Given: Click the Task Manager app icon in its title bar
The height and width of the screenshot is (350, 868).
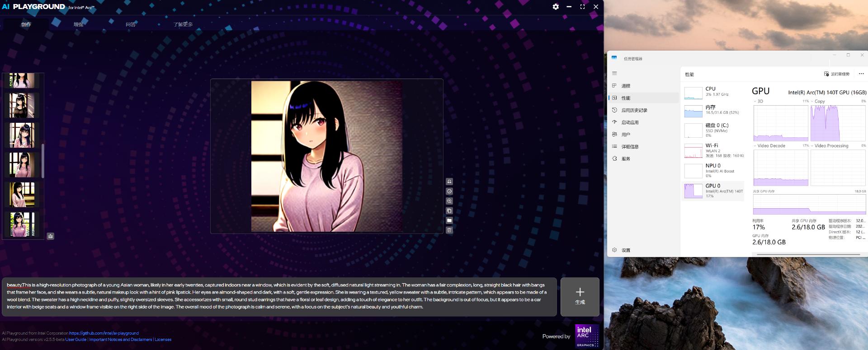Looking at the screenshot, I should click(614, 58).
